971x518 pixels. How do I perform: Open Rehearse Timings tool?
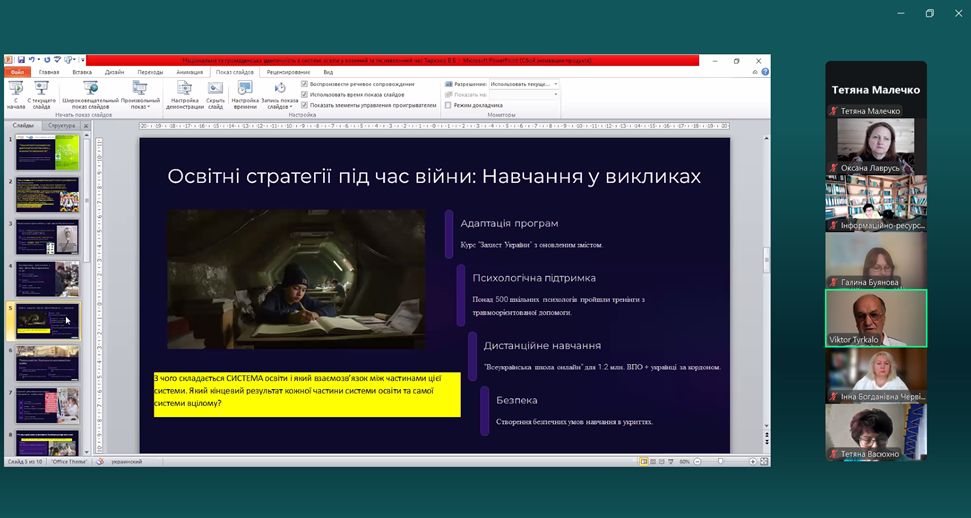click(245, 93)
